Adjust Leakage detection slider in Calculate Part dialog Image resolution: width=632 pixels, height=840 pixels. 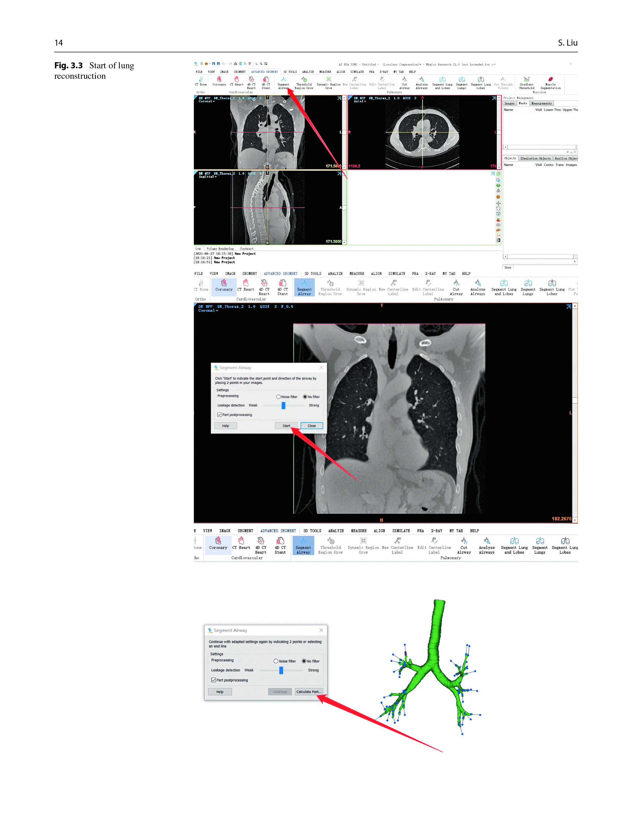click(281, 670)
